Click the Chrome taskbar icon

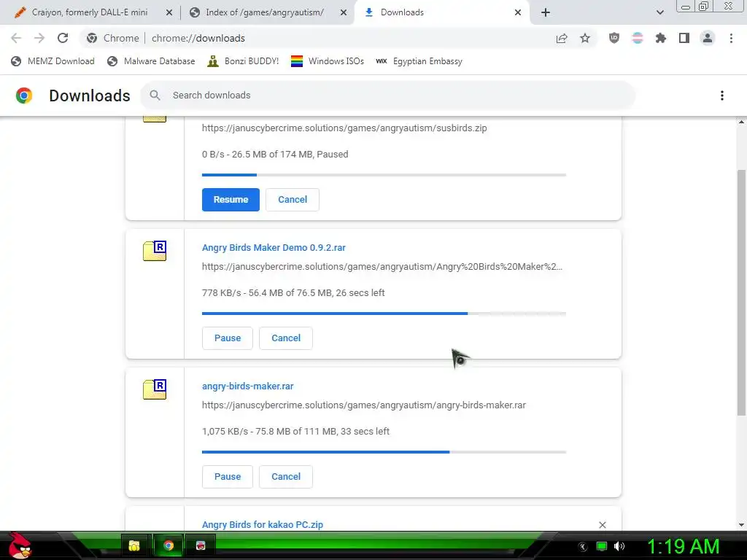169,545
